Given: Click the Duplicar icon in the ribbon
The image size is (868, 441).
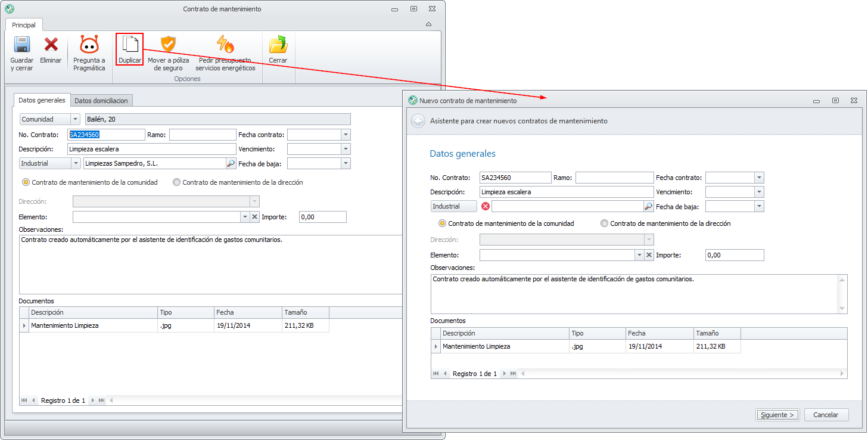Looking at the screenshot, I should [130, 44].
